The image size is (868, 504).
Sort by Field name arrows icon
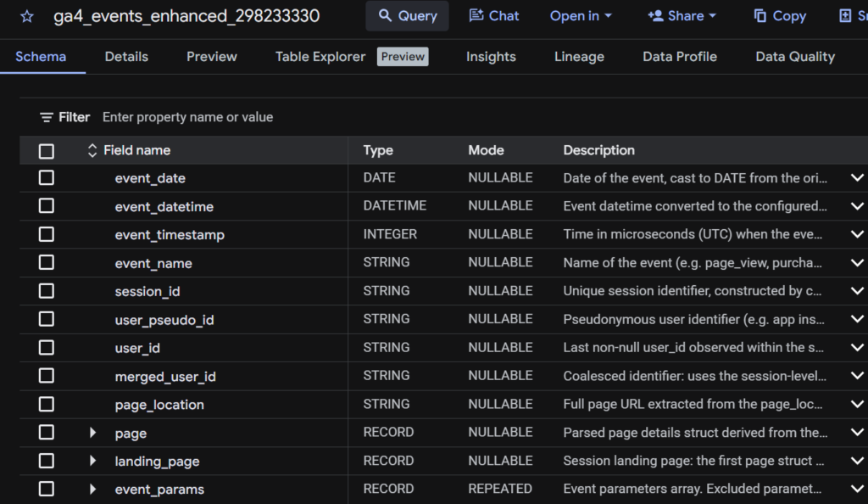point(92,151)
